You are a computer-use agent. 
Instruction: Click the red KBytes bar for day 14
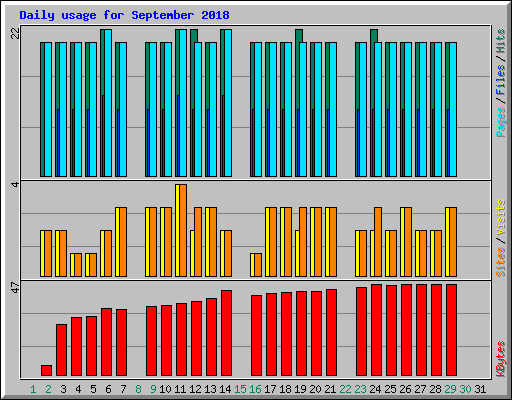tap(226, 333)
